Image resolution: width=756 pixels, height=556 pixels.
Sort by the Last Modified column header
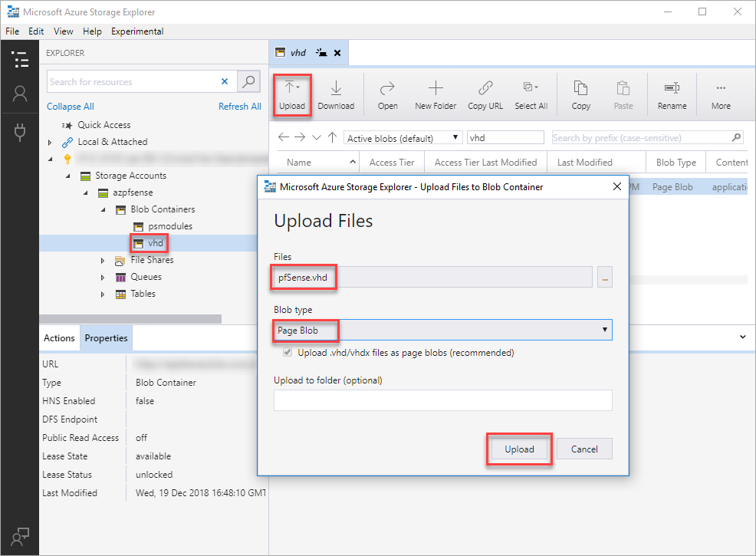pyautogui.click(x=597, y=163)
